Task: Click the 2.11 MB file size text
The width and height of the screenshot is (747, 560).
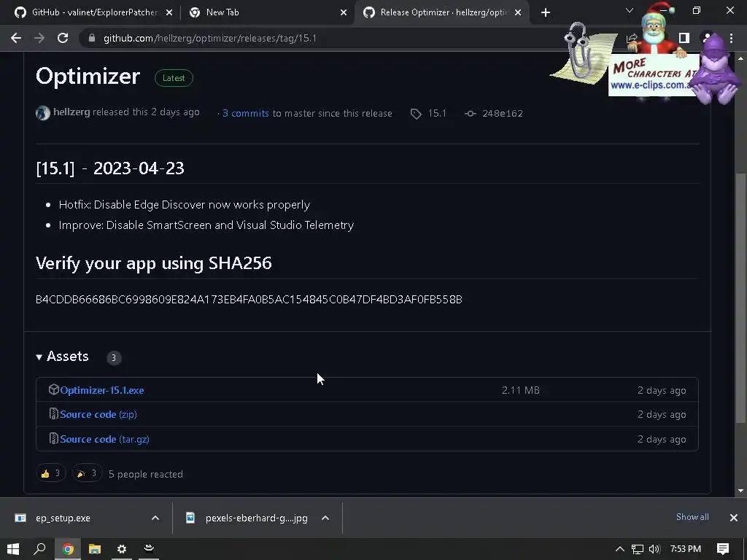Action: [x=521, y=390]
